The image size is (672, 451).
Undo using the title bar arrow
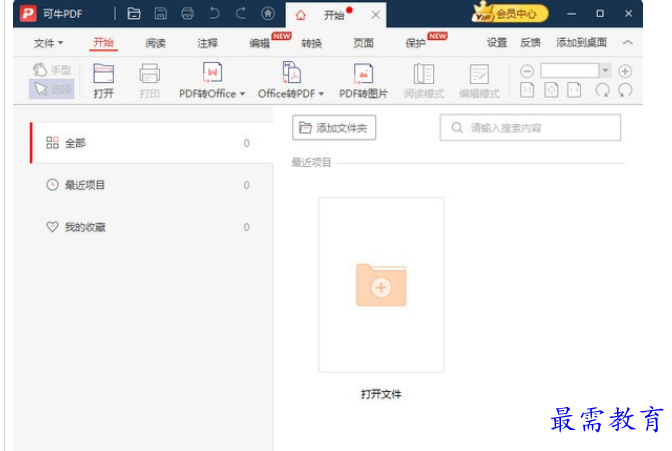[214, 14]
